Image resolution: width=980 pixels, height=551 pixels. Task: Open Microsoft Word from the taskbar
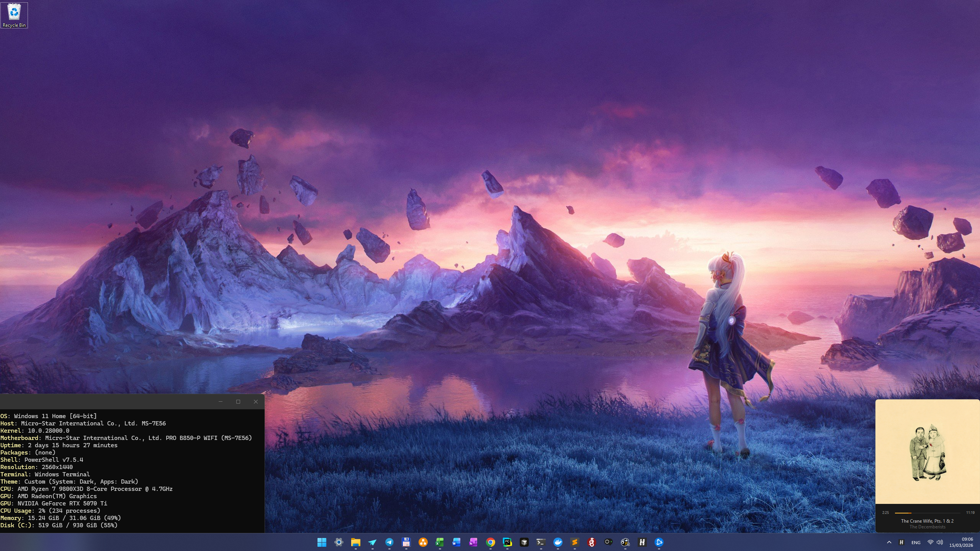coord(456,542)
